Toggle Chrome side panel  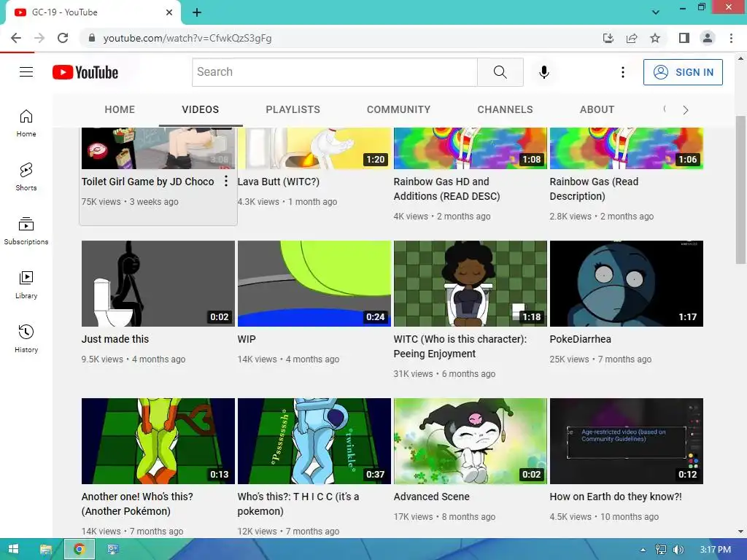point(684,38)
